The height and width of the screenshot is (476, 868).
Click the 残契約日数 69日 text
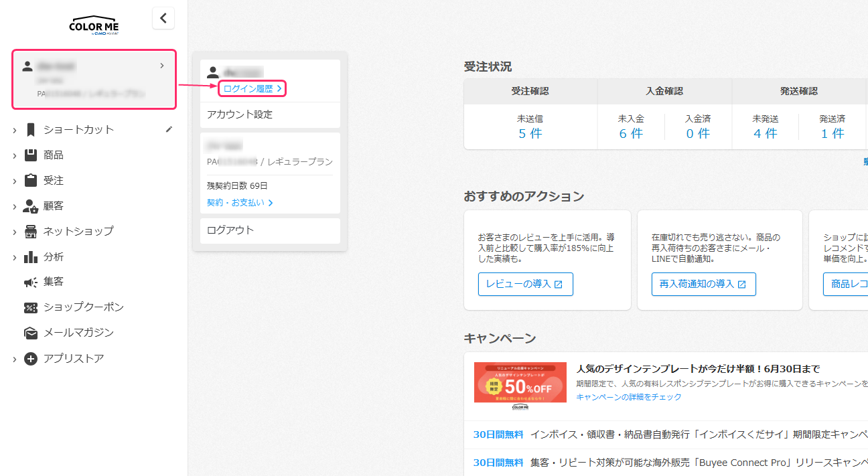tap(237, 185)
